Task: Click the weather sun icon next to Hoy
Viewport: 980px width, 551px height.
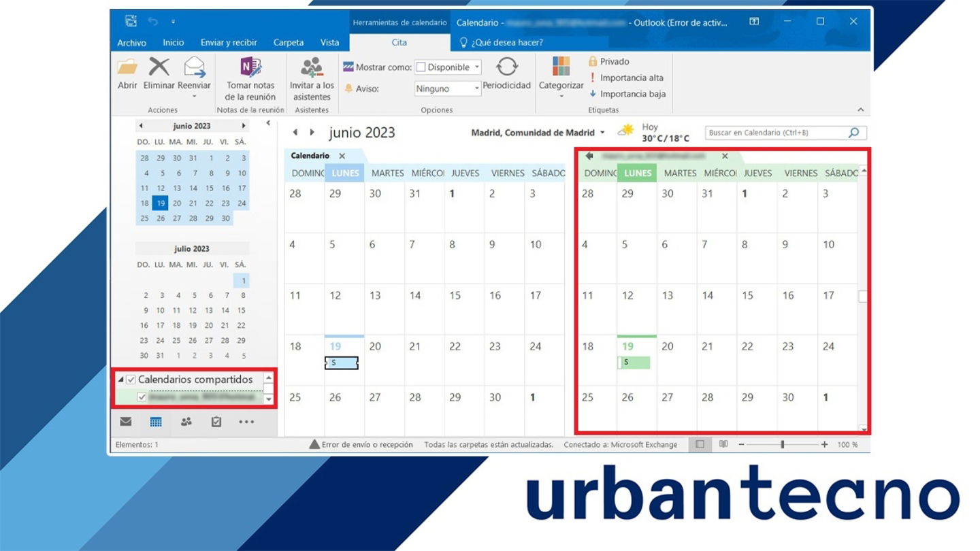Action: (x=626, y=129)
